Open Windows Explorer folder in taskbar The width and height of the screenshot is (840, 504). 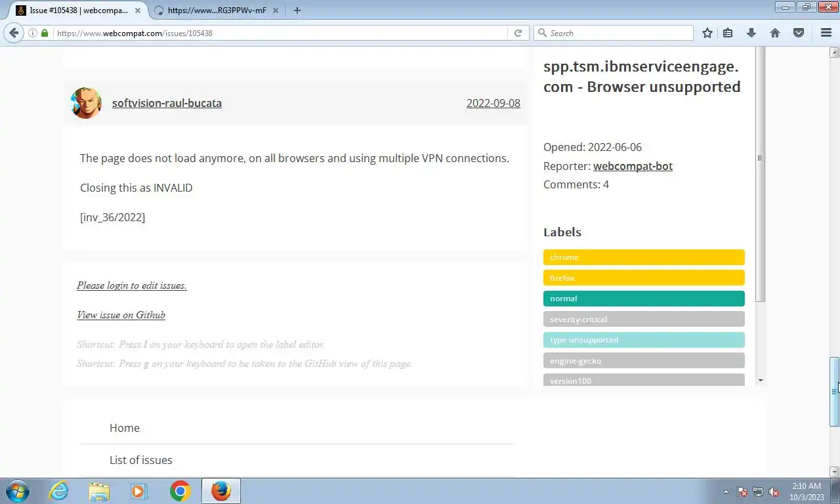[99, 491]
